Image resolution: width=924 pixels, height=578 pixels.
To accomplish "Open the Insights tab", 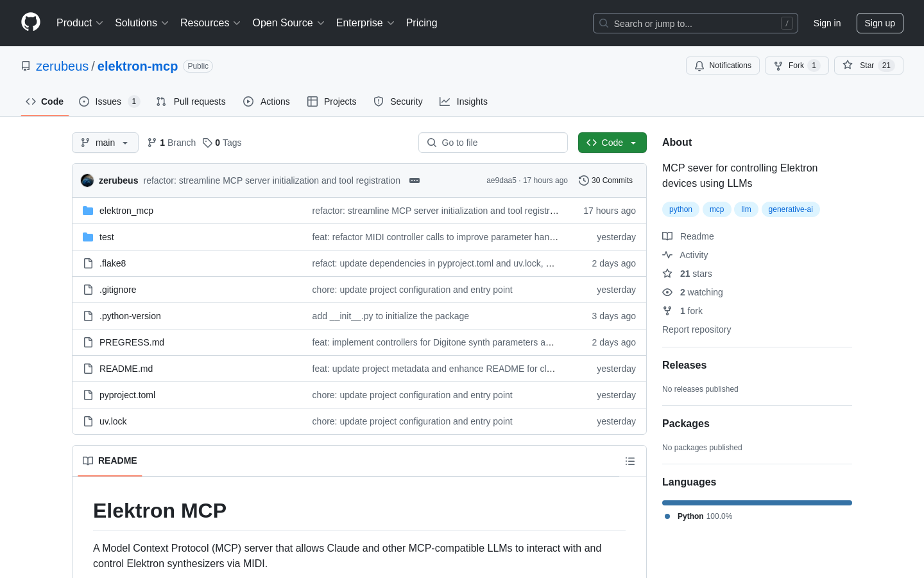I will click(x=463, y=101).
